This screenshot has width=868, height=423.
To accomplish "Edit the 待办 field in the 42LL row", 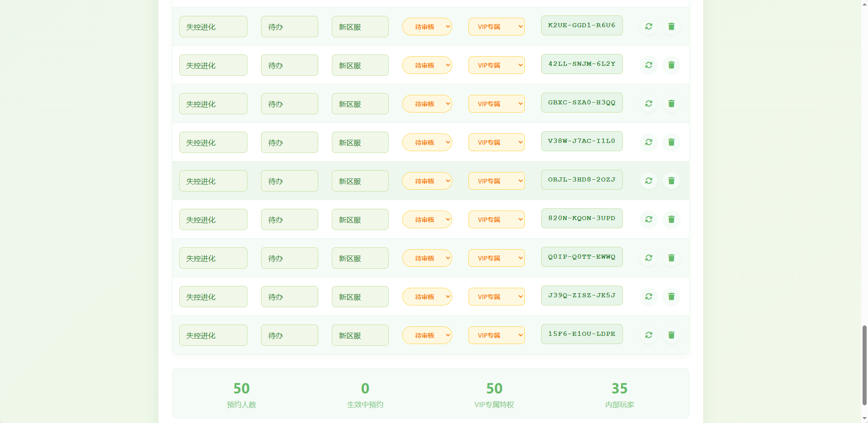I will [290, 65].
